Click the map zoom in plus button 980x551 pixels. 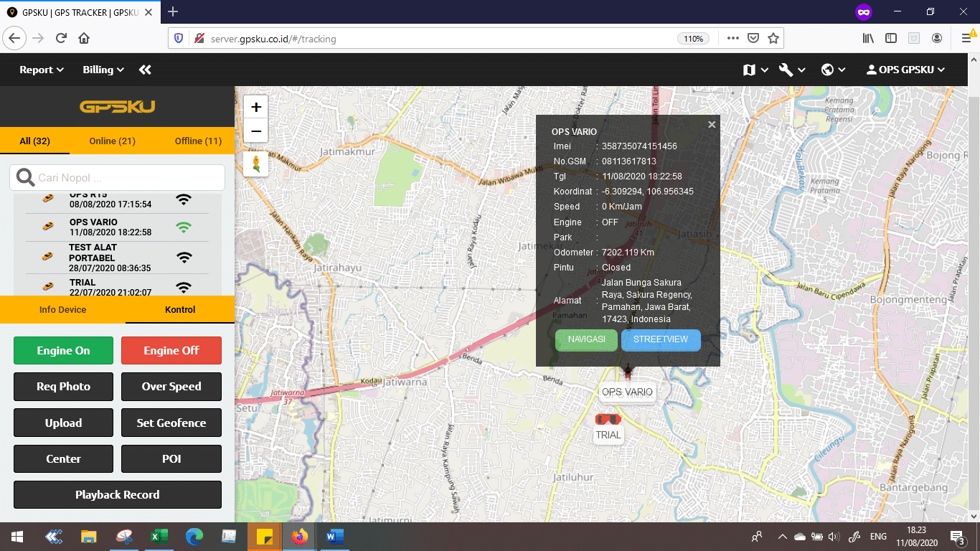[256, 108]
